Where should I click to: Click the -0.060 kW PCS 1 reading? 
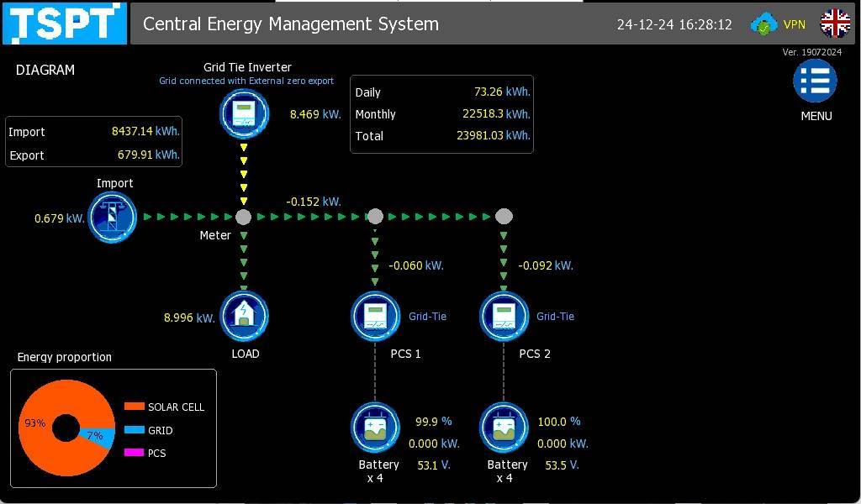[x=416, y=265]
